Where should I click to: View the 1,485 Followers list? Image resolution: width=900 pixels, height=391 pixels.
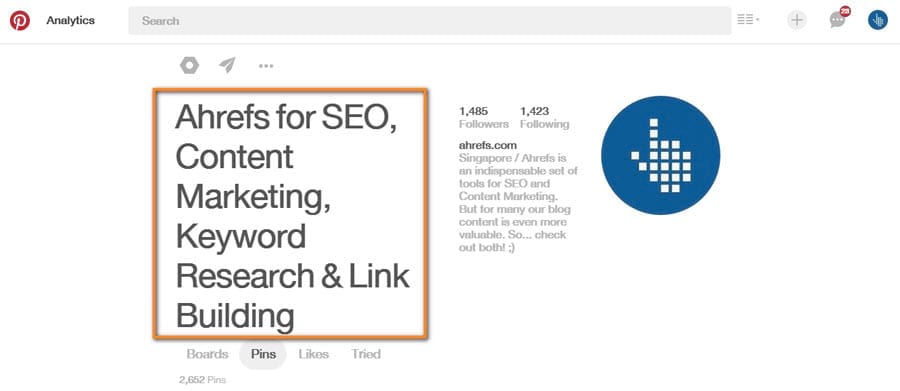click(484, 118)
